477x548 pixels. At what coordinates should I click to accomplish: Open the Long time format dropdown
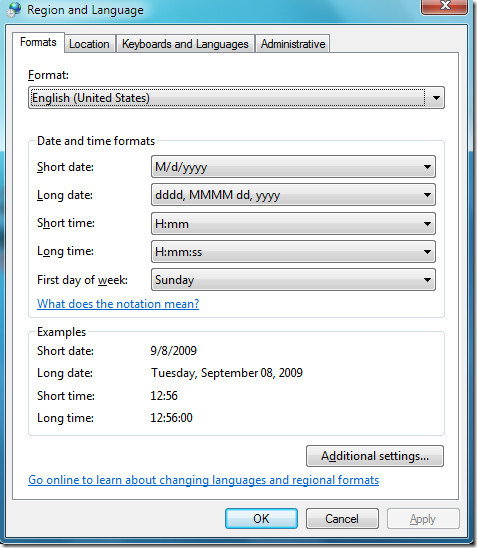[x=427, y=252]
